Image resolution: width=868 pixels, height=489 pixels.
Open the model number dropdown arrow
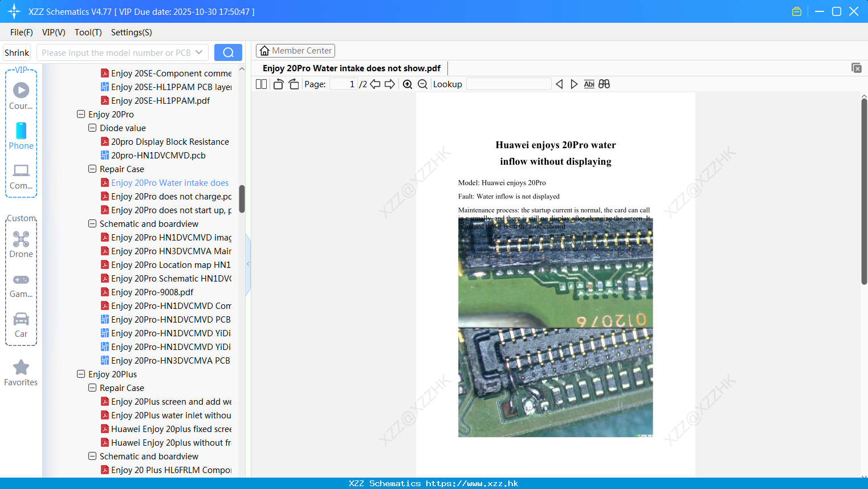(x=199, y=52)
